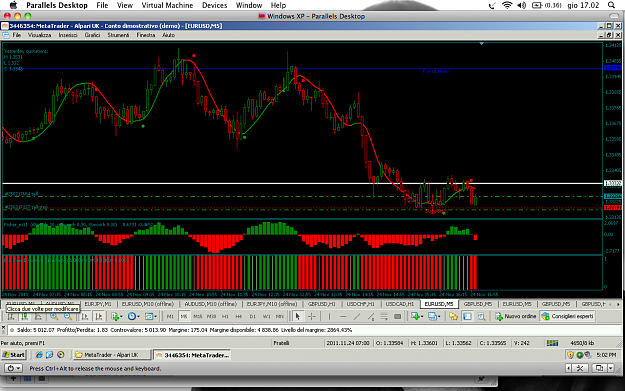Image resolution: width=625 pixels, height=391 pixels.
Task: Click the chart templates icon
Action: point(149,316)
